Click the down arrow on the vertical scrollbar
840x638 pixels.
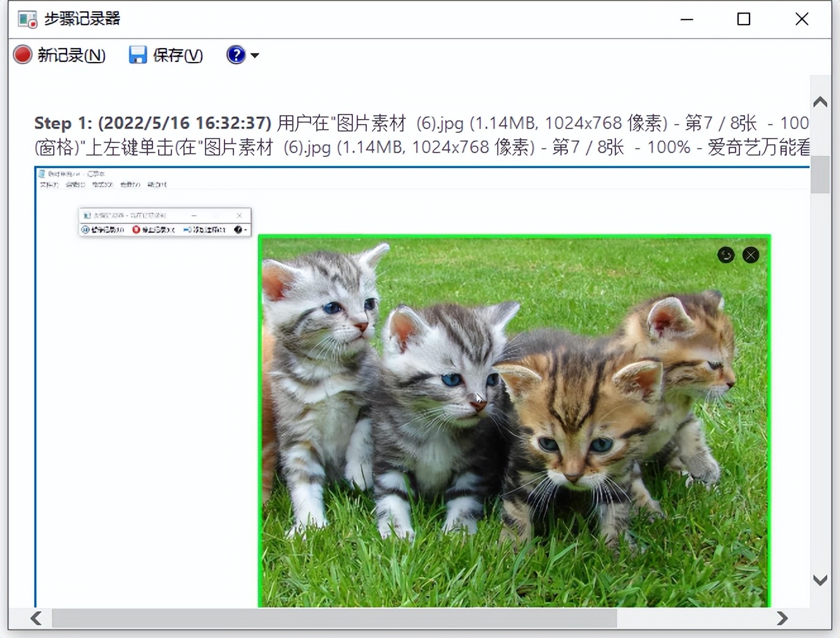819,579
